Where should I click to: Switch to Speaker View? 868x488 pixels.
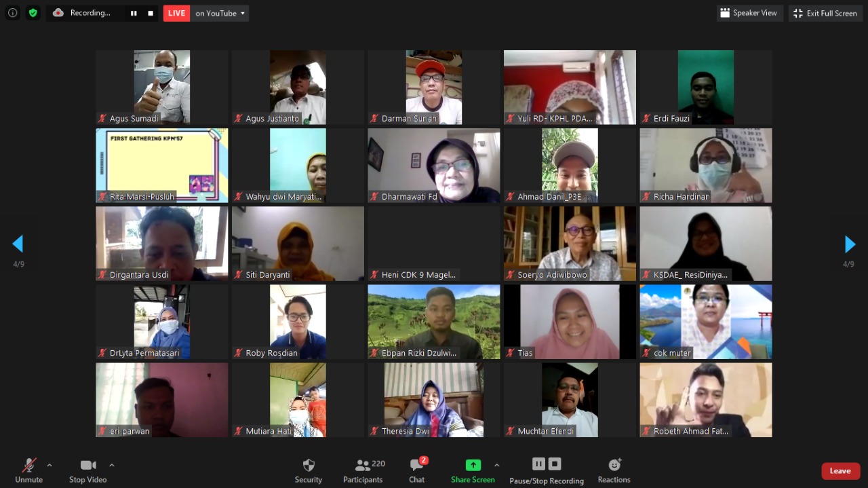tap(749, 13)
